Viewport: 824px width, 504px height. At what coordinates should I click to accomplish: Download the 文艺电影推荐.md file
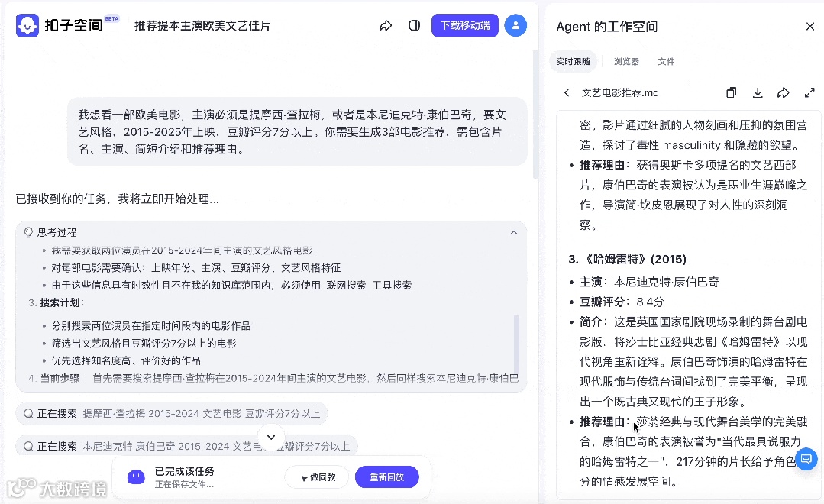pos(758,92)
